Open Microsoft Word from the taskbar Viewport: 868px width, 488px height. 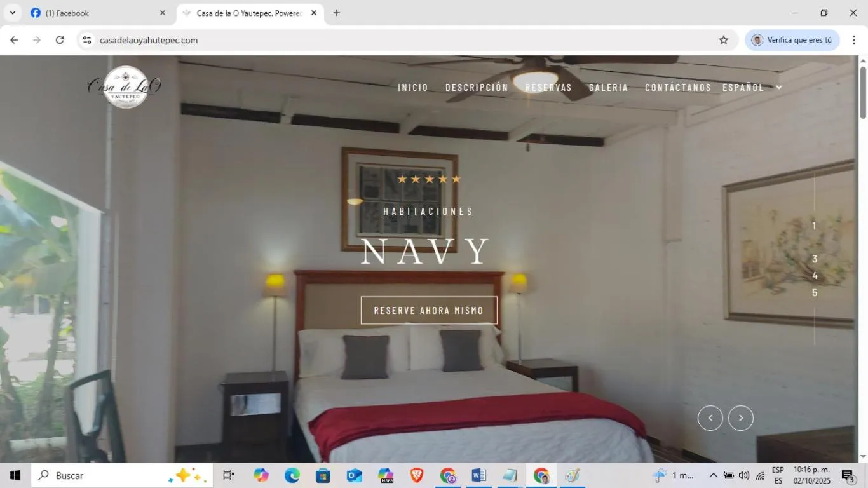tap(478, 475)
